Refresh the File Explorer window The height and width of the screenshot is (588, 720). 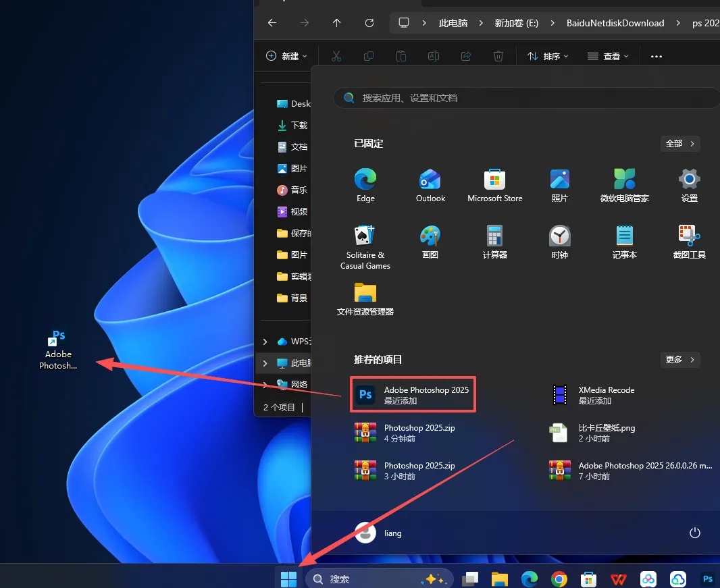pyautogui.click(x=369, y=22)
